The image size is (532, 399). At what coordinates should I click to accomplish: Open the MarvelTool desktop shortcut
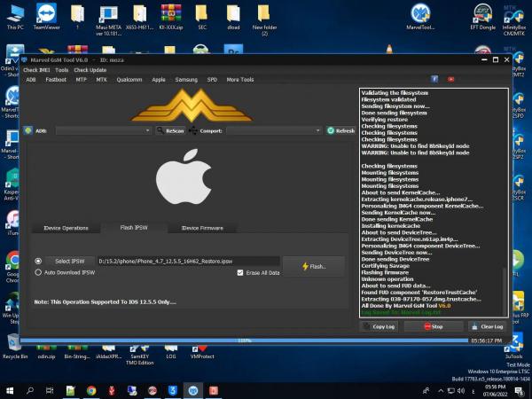pos(420,17)
